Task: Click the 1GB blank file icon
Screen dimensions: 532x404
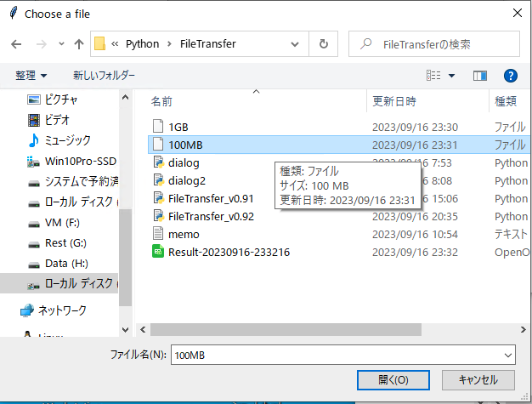Action: click(x=158, y=126)
